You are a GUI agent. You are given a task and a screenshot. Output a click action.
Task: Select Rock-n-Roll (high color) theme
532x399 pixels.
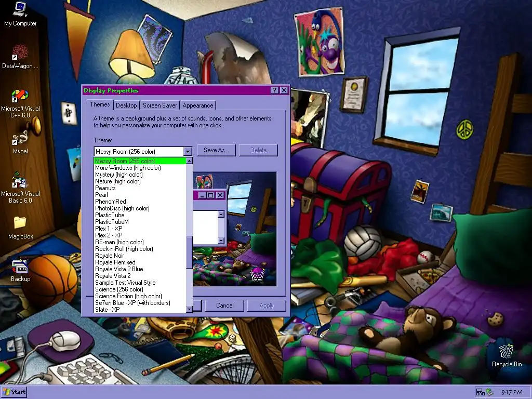(x=140, y=249)
